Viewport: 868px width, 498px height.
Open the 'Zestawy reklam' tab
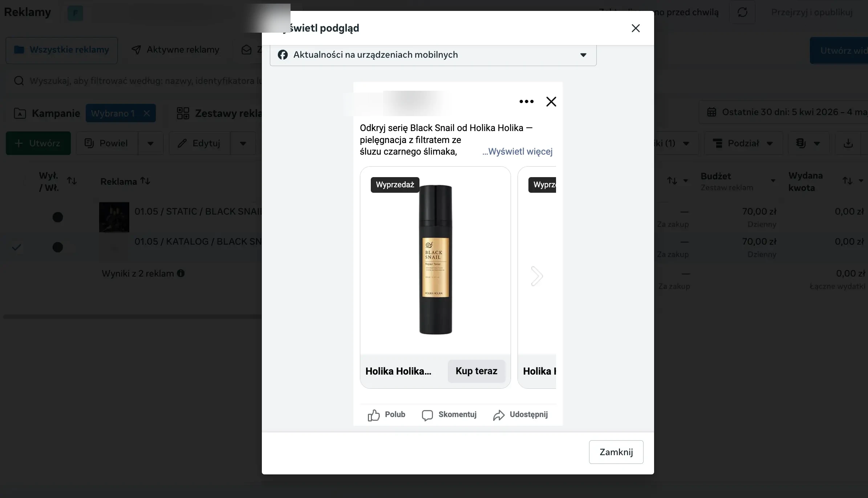tap(219, 113)
